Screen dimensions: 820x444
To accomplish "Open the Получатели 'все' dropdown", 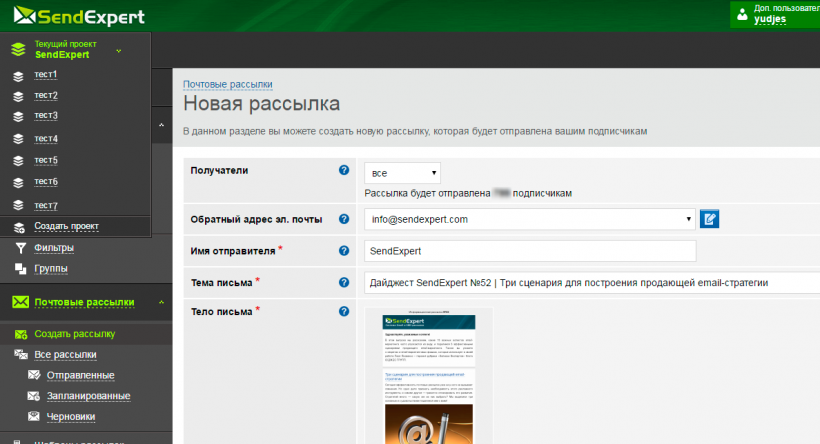I will click(x=402, y=173).
